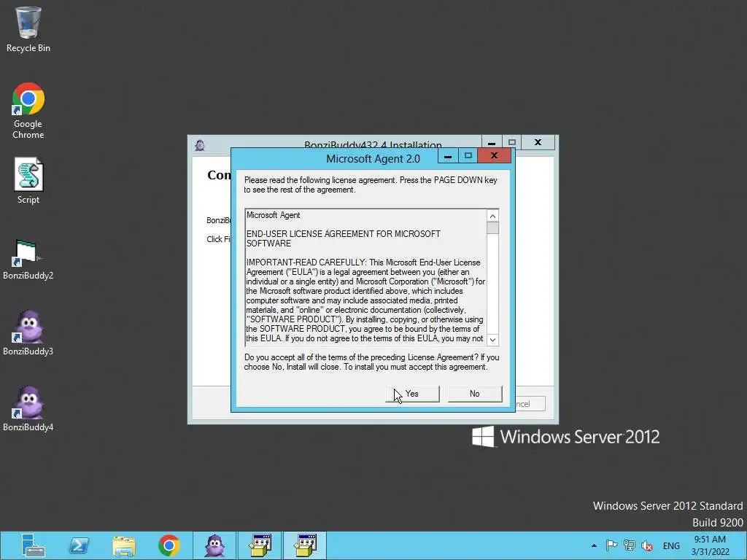Screen dimensions: 747x560
Task: Click 'END-USER LICENSE AGREEMENT' text line
Action: click(343, 238)
